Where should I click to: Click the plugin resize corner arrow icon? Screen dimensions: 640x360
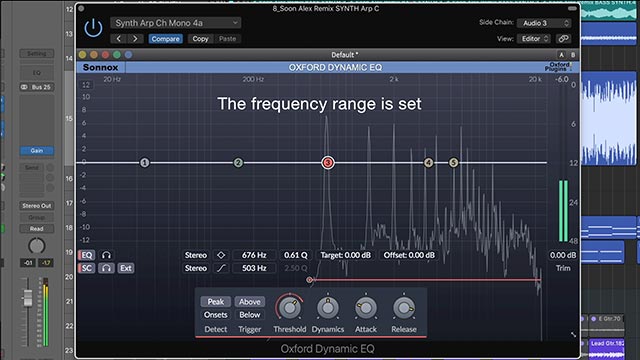(x=573, y=335)
